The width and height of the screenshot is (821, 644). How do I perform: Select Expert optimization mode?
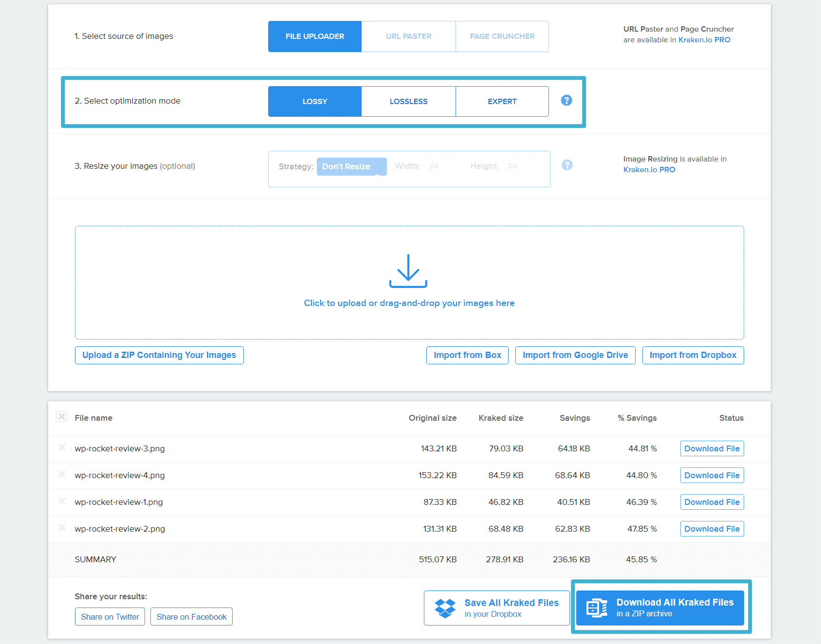pyautogui.click(x=502, y=102)
